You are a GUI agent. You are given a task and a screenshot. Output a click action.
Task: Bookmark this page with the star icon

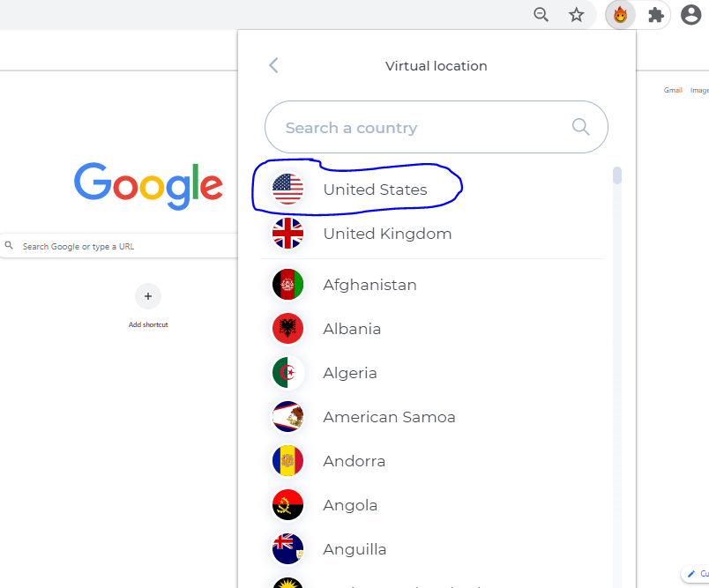[577, 15]
